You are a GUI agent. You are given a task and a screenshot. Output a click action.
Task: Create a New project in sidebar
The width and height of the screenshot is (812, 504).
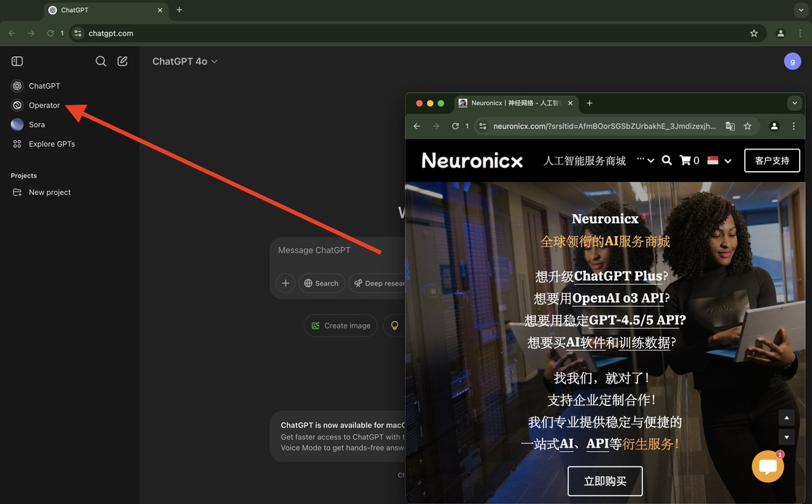pos(41,192)
